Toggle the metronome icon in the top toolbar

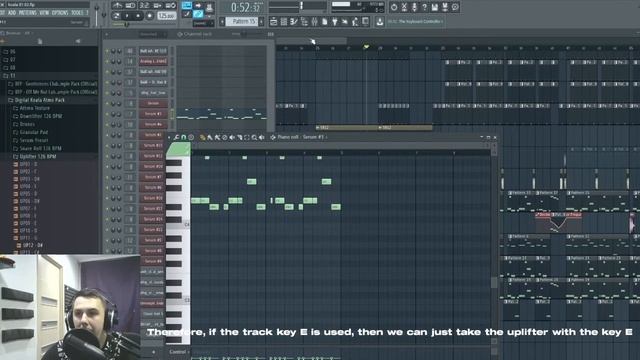click(x=118, y=6)
